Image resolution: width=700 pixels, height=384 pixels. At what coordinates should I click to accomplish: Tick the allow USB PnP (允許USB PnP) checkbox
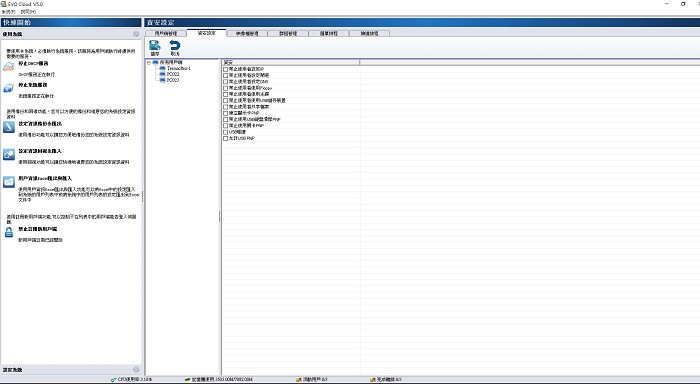click(225, 138)
